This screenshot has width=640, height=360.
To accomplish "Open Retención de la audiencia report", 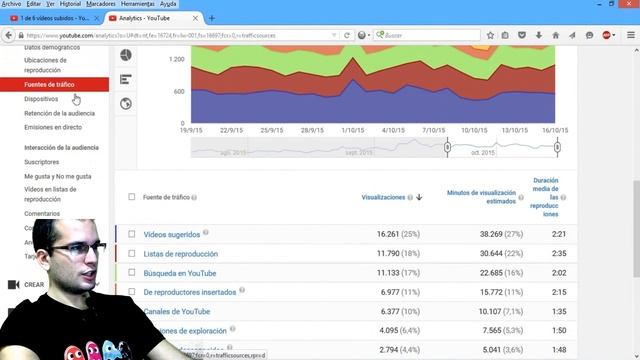I will 60,113.
